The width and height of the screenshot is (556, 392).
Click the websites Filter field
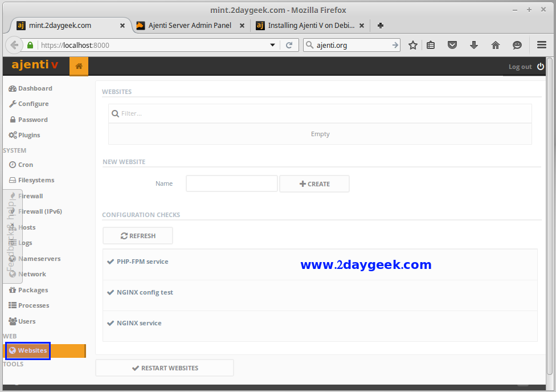pyautogui.click(x=320, y=113)
